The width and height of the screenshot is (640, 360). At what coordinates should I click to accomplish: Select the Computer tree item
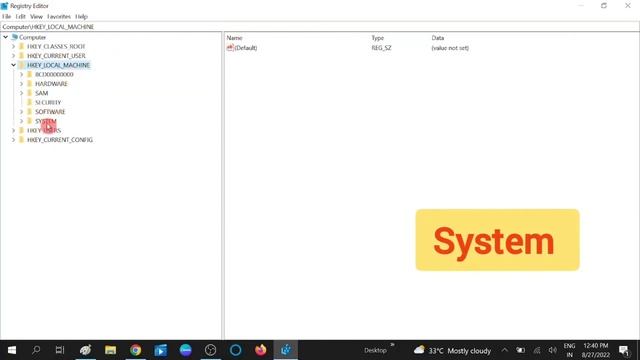point(33,37)
